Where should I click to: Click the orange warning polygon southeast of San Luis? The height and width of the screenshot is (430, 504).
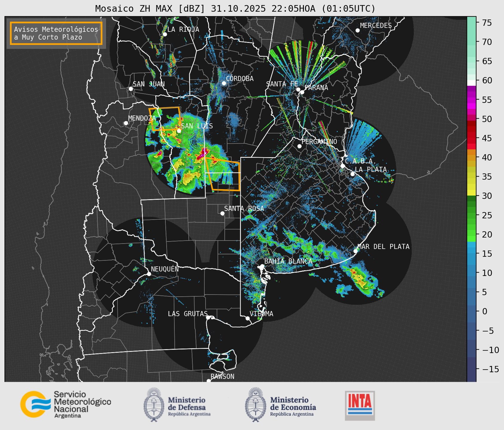click(x=223, y=174)
